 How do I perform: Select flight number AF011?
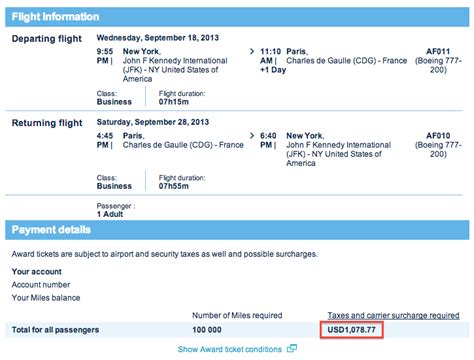(x=438, y=51)
